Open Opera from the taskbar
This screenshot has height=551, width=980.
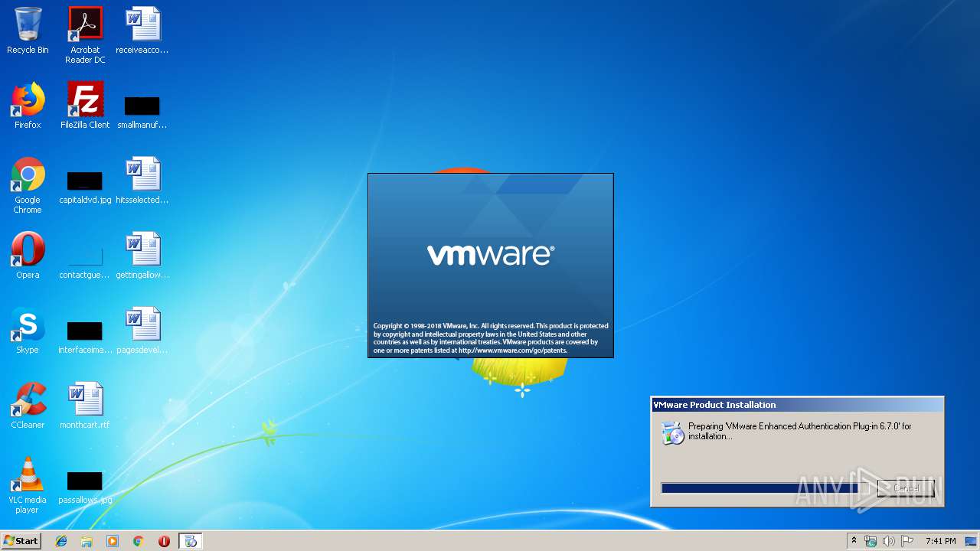point(164,541)
